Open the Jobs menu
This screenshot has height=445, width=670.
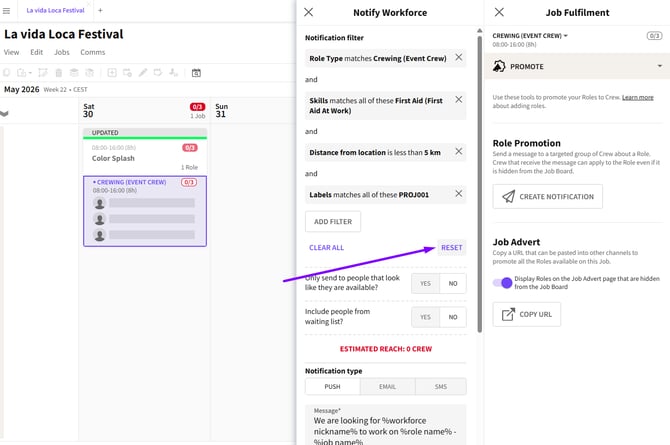click(62, 52)
